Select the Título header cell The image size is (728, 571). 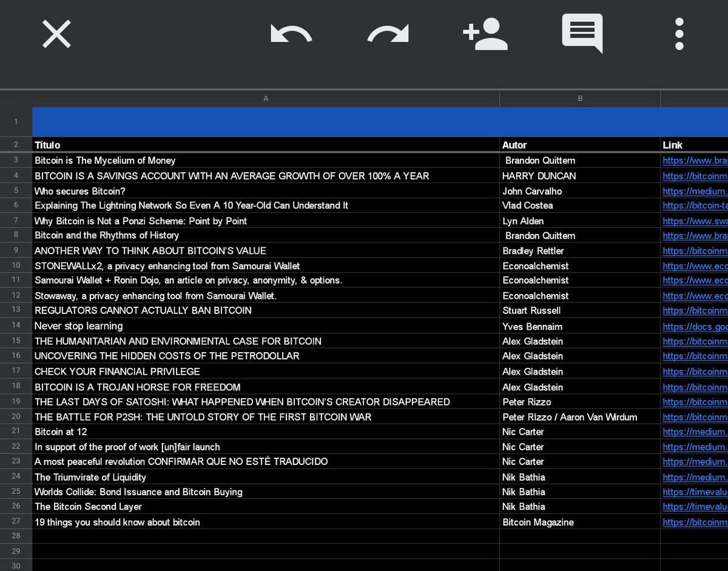pyautogui.click(x=266, y=145)
